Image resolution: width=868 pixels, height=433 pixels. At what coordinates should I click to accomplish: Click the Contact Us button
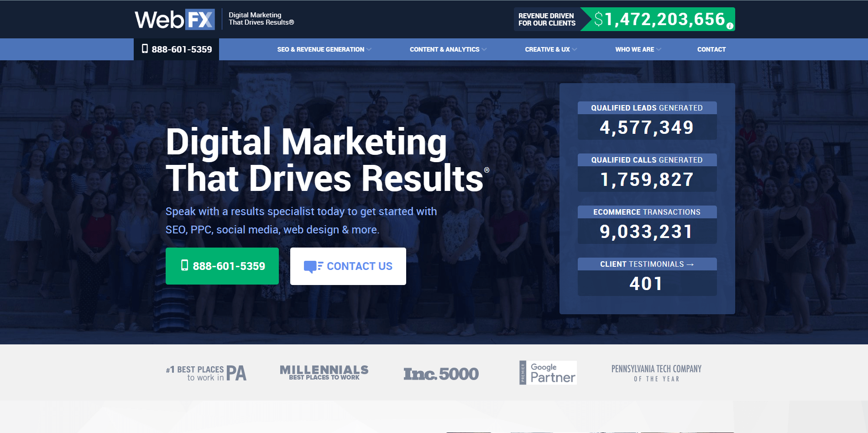[348, 266]
